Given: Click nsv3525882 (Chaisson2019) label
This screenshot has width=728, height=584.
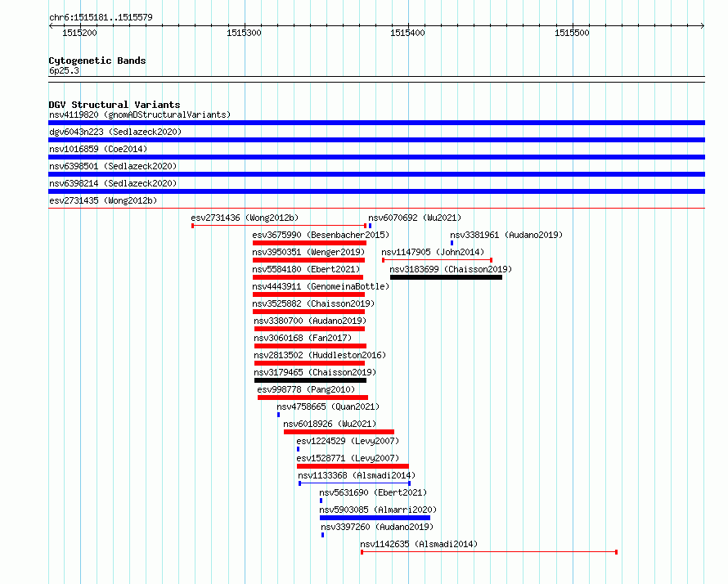Looking at the screenshot, I should pos(313,303).
